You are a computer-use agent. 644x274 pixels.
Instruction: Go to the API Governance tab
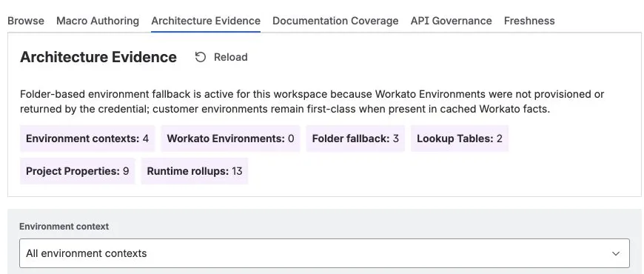pyautogui.click(x=452, y=21)
